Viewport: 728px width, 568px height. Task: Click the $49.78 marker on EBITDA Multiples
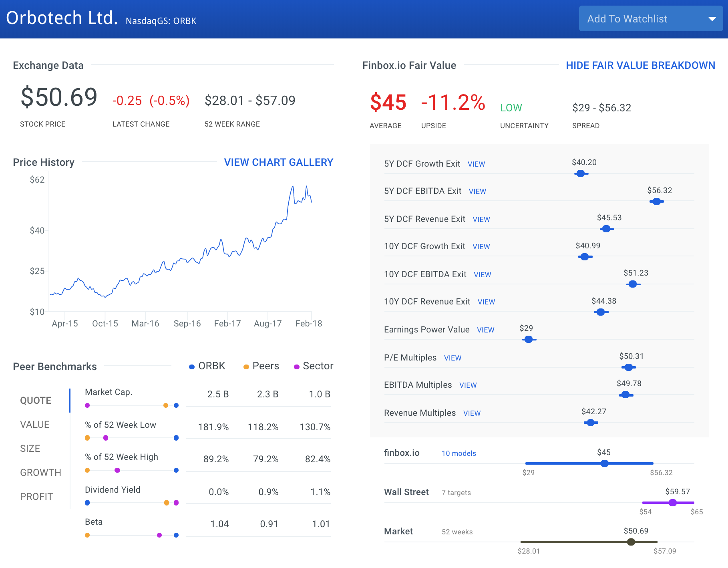[625, 395]
